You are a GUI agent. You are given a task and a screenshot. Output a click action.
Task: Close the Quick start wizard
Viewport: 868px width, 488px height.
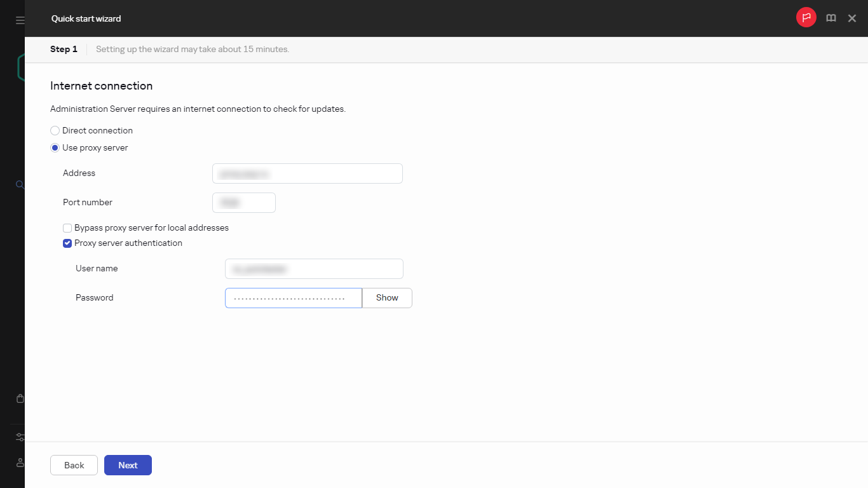[x=852, y=18]
